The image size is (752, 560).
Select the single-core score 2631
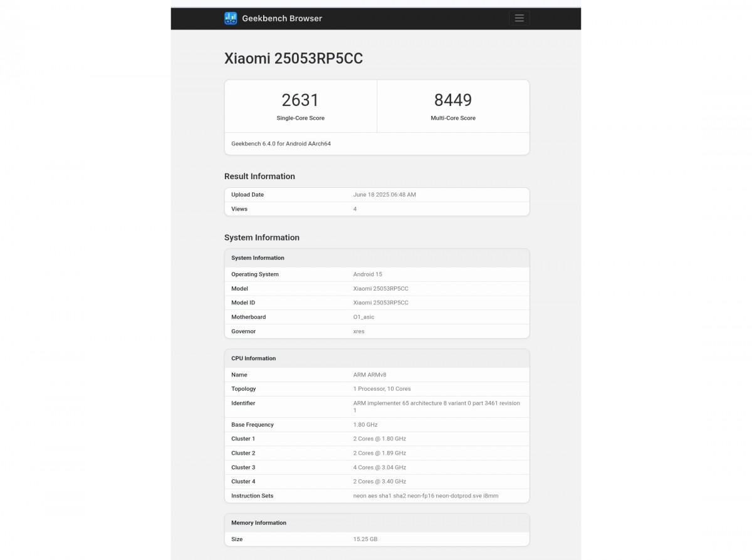tap(300, 100)
